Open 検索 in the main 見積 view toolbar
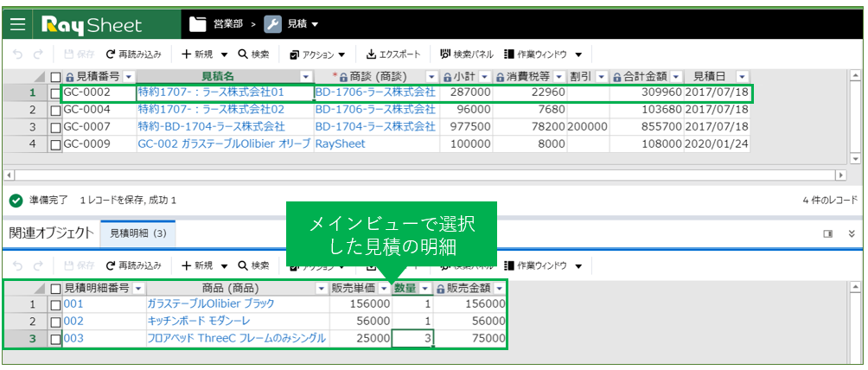This screenshot has height=370, width=868. (x=254, y=54)
